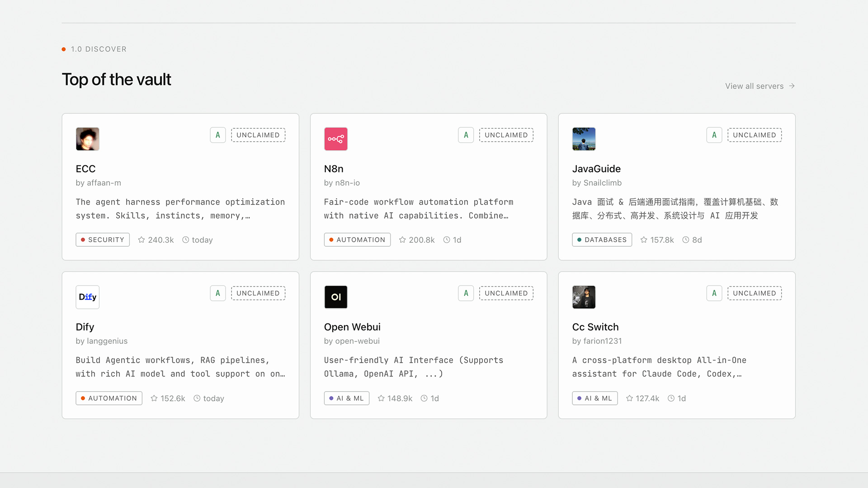Click the UNCLAIMED badge on N8n card
The image size is (868, 488).
click(x=506, y=135)
